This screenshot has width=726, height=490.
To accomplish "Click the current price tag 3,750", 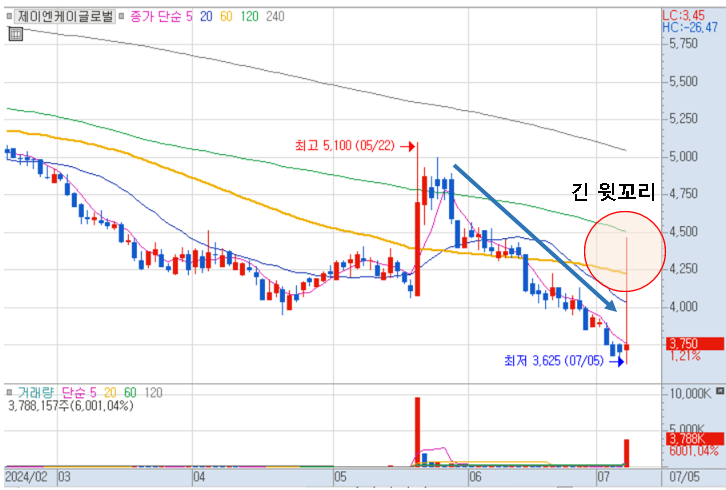I will click(x=695, y=344).
